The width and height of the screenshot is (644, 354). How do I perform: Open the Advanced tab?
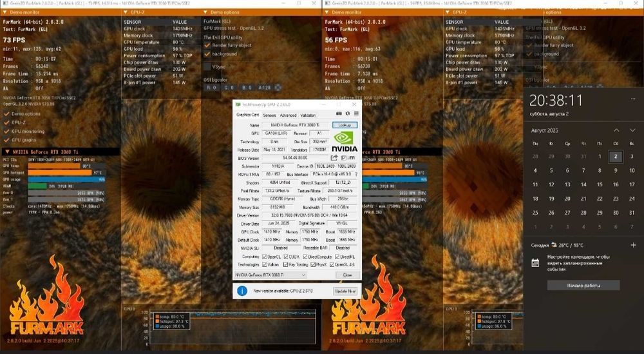coord(288,115)
